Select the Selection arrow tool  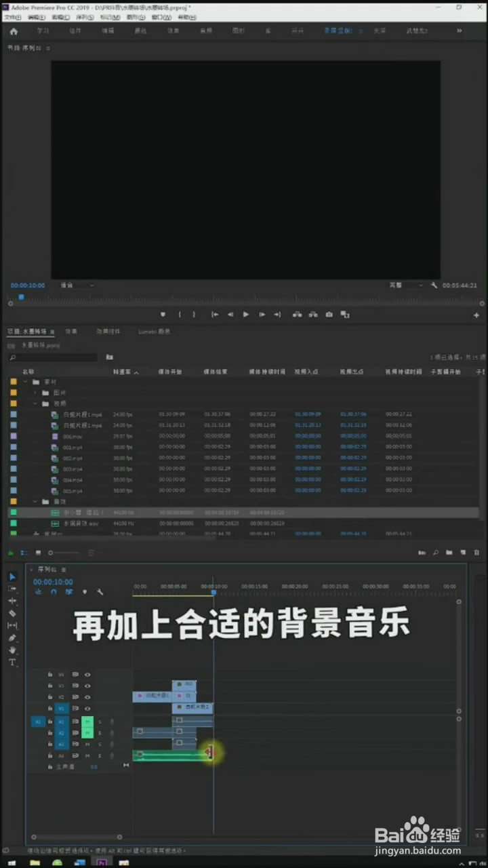click(12, 576)
